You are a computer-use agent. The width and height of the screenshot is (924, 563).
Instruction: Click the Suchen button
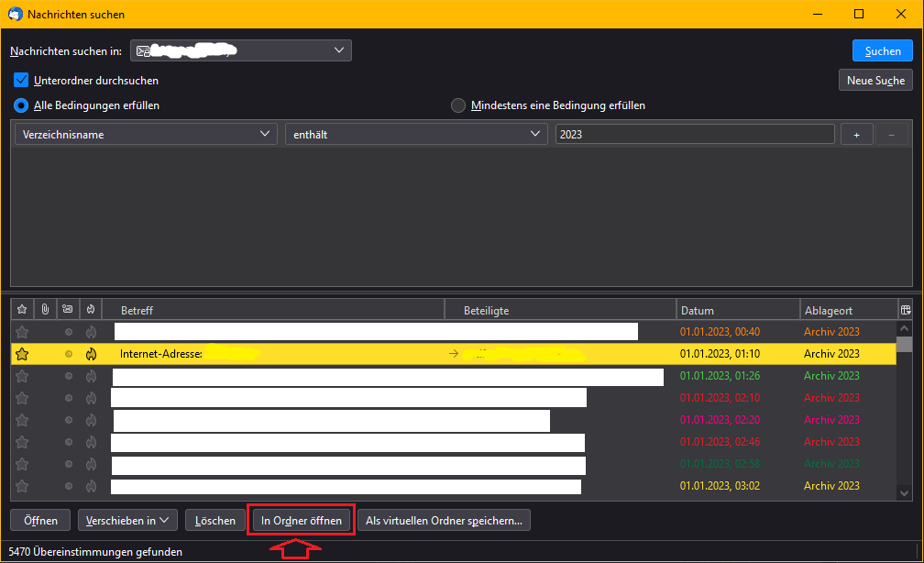(882, 50)
